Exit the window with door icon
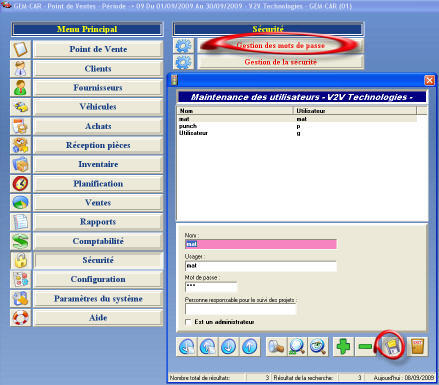439x385 pixels. [417, 347]
